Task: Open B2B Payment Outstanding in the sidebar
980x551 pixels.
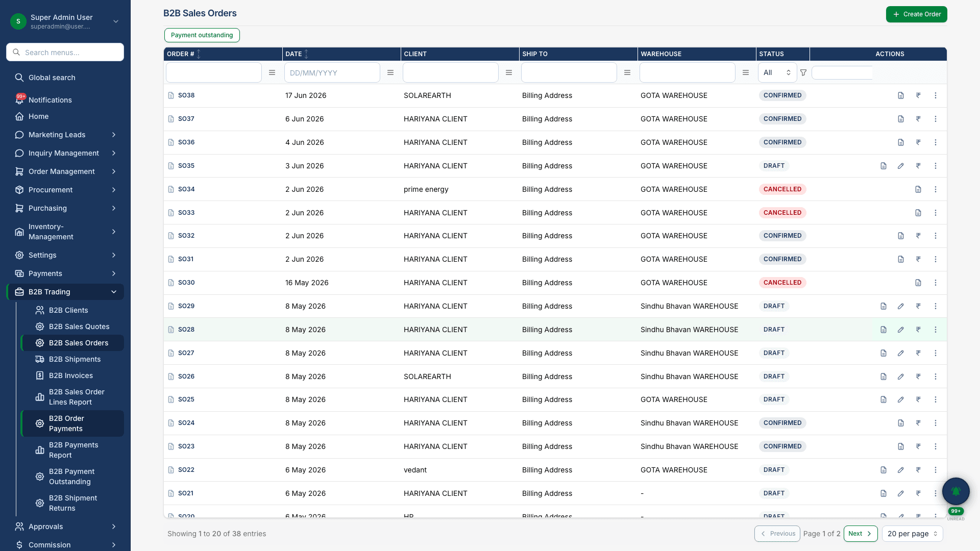Action: (72, 477)
